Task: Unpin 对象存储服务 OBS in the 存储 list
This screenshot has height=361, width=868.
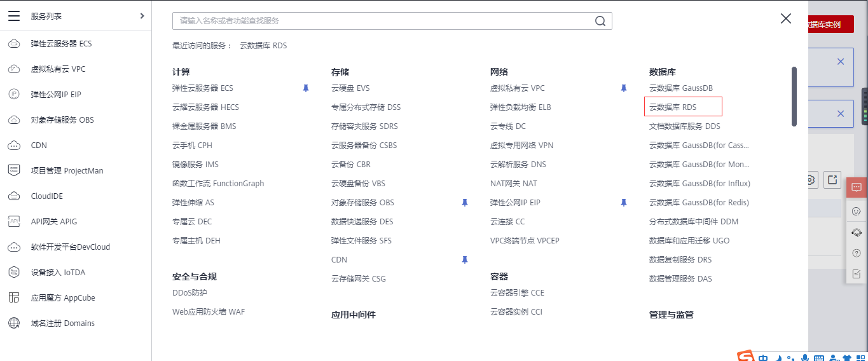Action: coord(465,203)
